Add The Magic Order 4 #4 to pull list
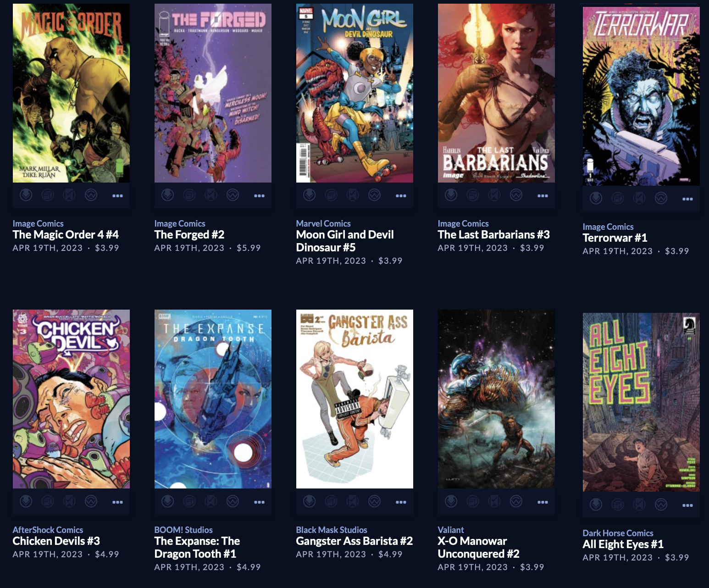The height and width of the screenshot is (588, 709). tap(26, 195)
